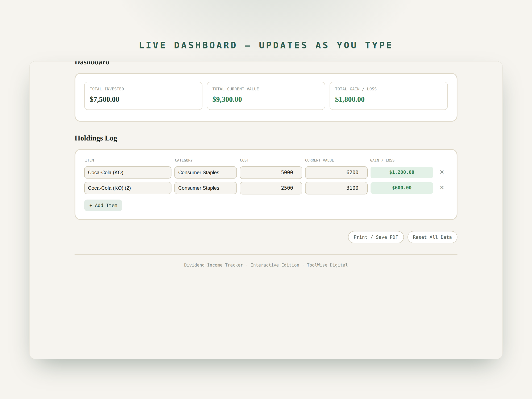Open Print / Save PDF
This screenshot has width=532, height=399.
click(376, 237)
